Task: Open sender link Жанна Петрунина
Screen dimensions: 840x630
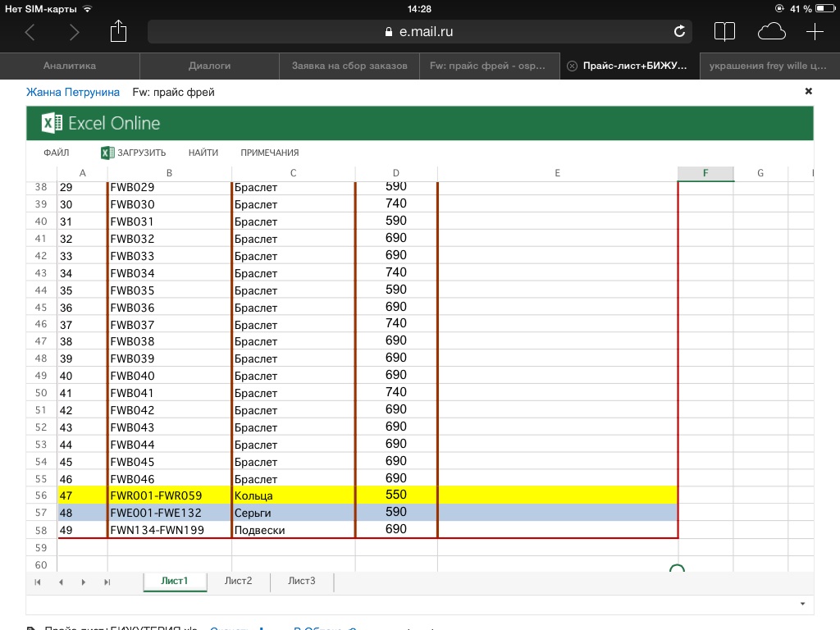Action: (x=73, y=93)
